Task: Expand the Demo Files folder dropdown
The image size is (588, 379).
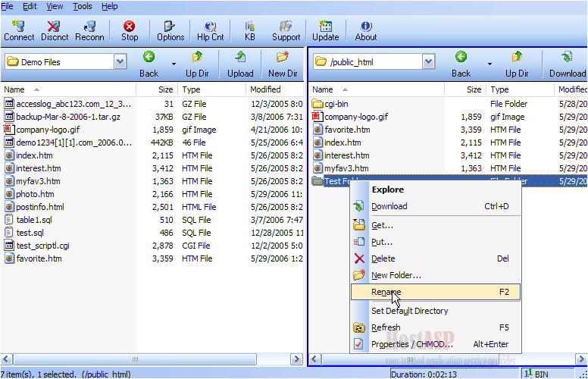Action: (120, 62)
